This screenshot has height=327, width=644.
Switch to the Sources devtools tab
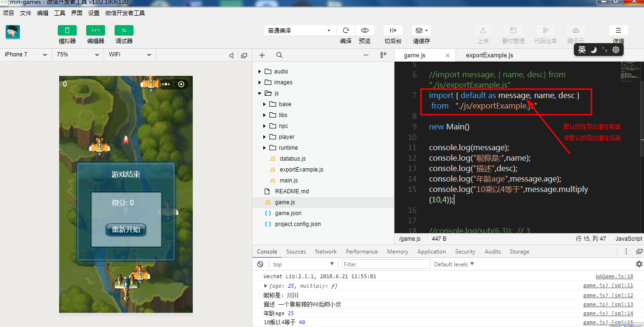(x=296, y=252)
